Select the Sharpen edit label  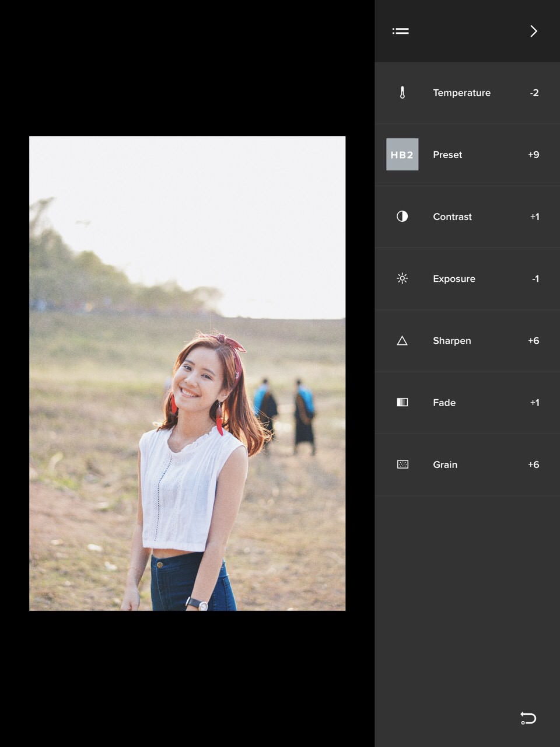pos(452,341)
